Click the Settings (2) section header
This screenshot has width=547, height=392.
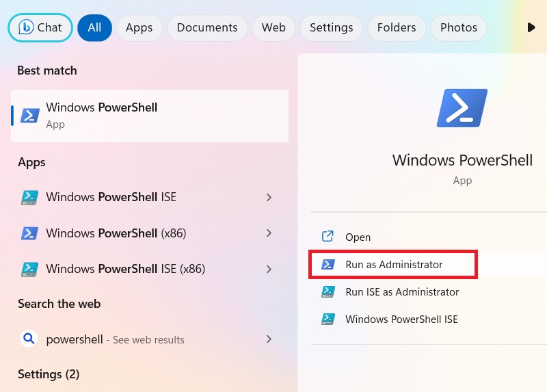point(49,374)
